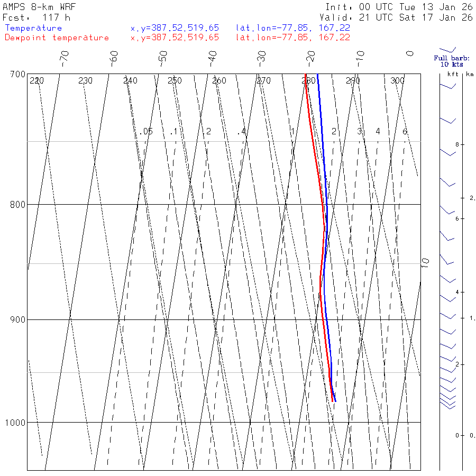Click the -40 temperature axis label

coord(212,59)
